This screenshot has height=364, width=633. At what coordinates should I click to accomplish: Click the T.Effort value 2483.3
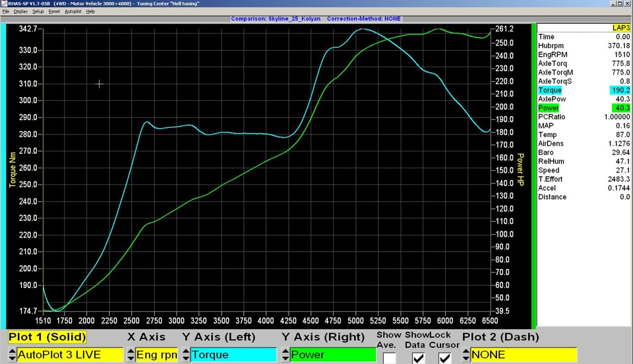(619, 179)
